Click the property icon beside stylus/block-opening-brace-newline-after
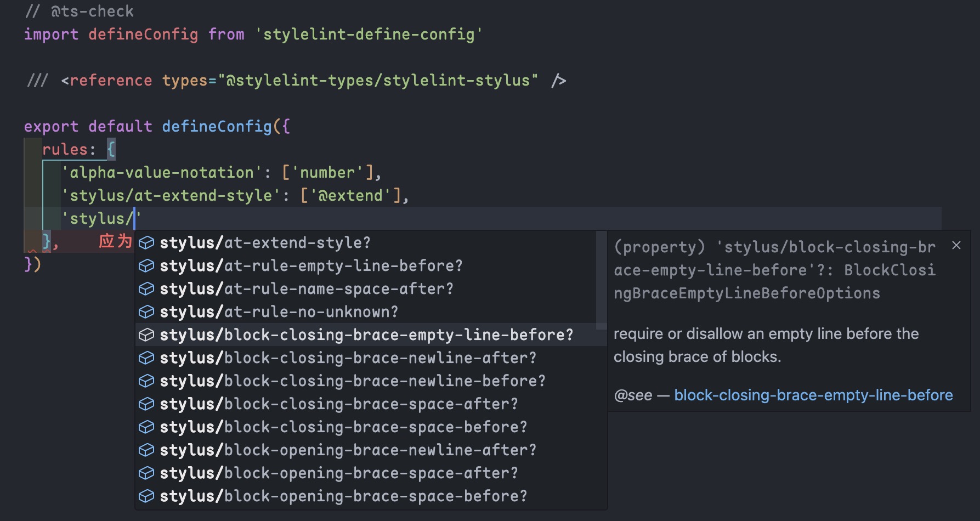The height and width of the screenshot is (521, 980). 146,450
